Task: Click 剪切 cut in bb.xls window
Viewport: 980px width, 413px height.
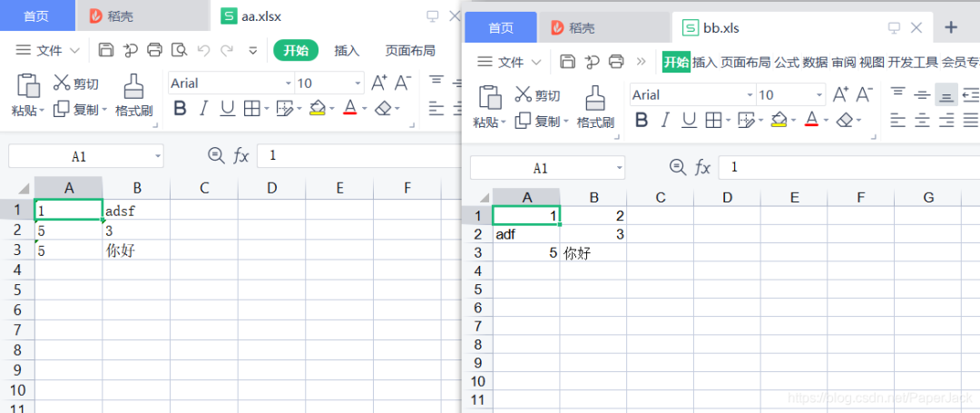Action: coord(537,95)
